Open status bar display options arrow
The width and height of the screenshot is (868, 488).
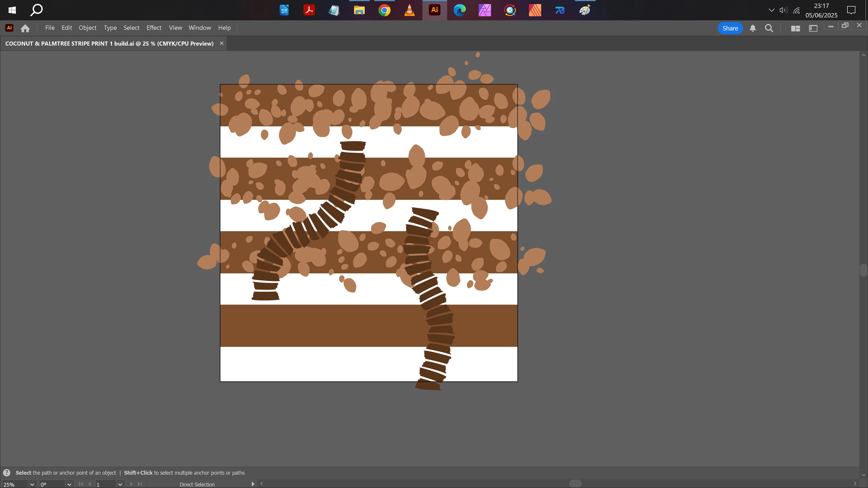pyautogui.click(x=253, y=484)
